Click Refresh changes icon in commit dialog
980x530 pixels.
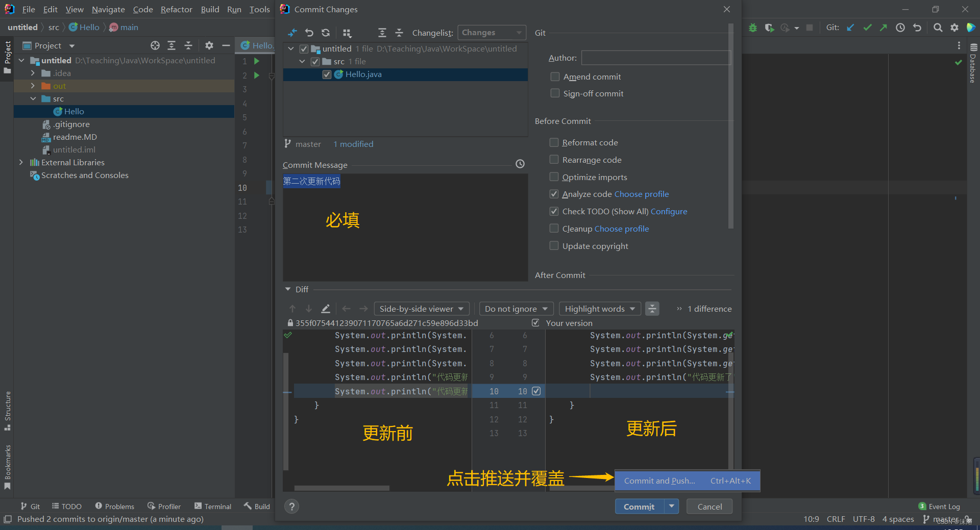point(326,33)
